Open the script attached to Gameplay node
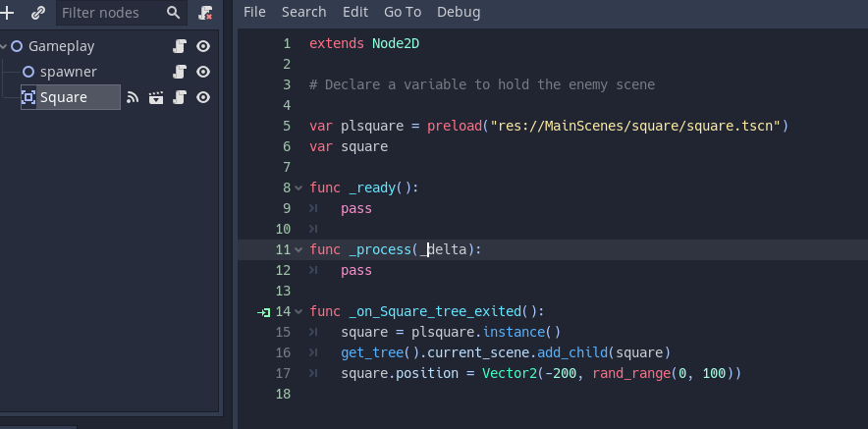The height and width of the screenshot is (429, 868). (x=180, y=46)
